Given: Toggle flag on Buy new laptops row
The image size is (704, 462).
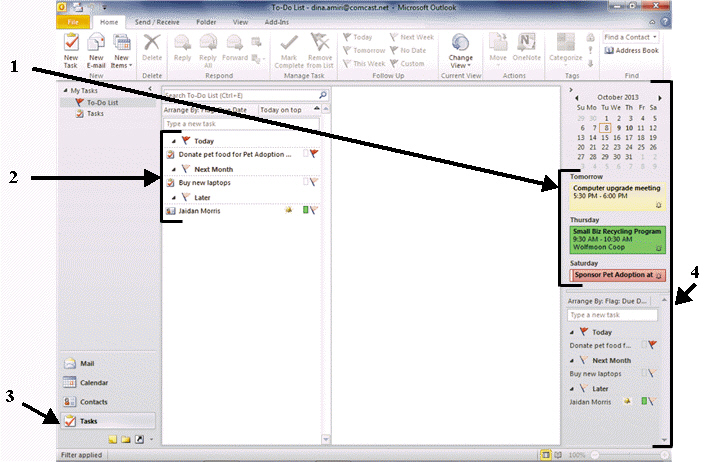Looking at the screenshot, I should (314, 182).
